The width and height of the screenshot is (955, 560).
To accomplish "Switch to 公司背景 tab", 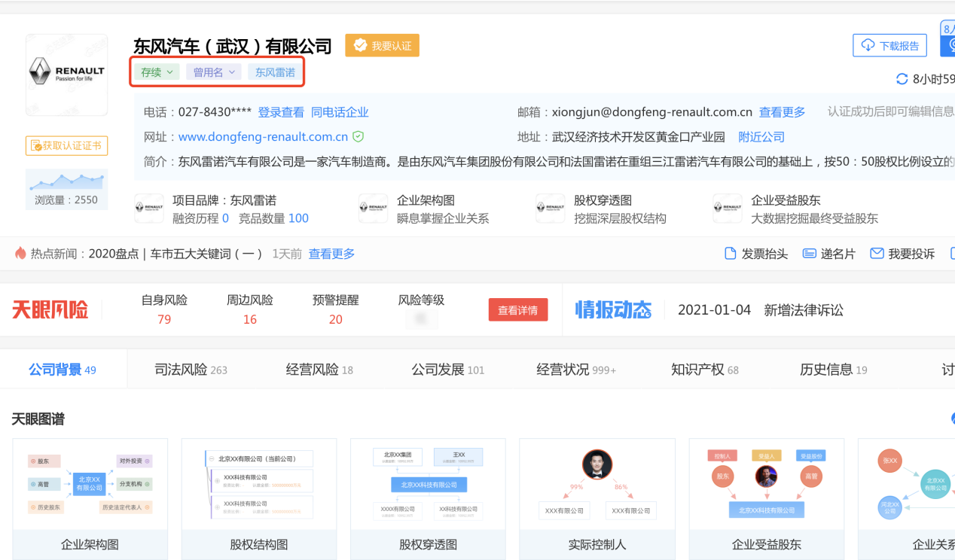I will (x=63, y=370).
